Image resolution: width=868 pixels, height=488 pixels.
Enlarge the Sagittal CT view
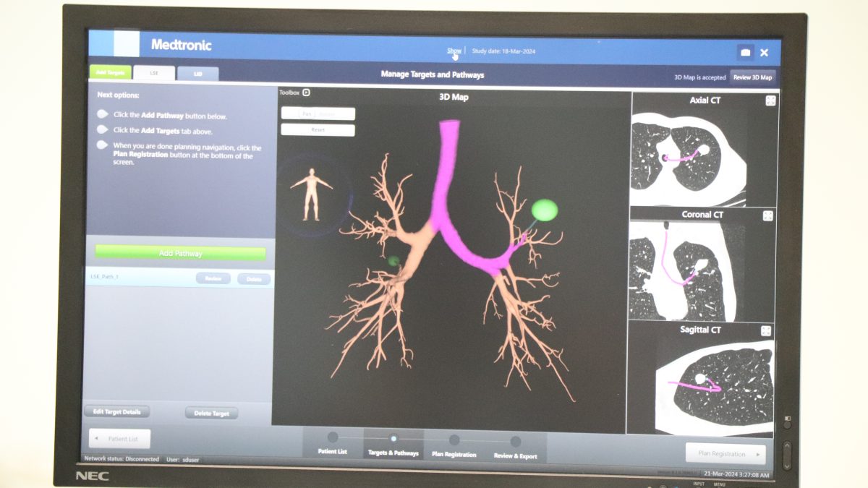pos(766,330)
